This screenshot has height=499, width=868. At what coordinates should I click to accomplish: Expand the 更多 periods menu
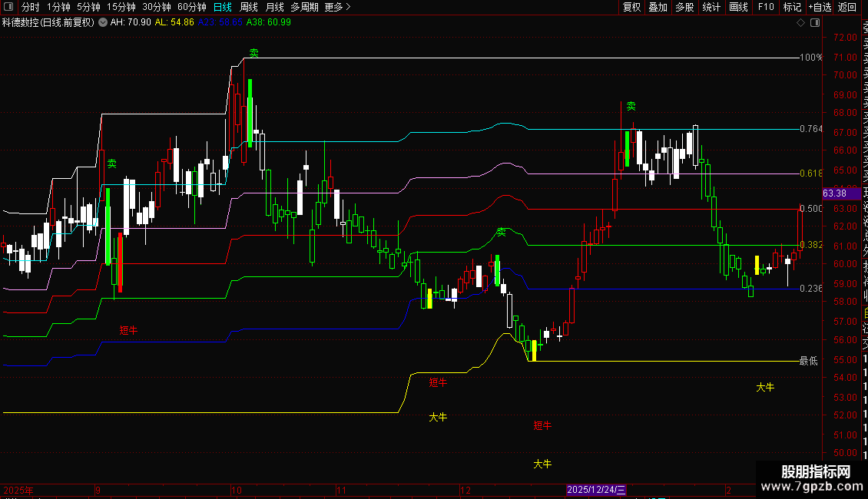click(338, 7)
